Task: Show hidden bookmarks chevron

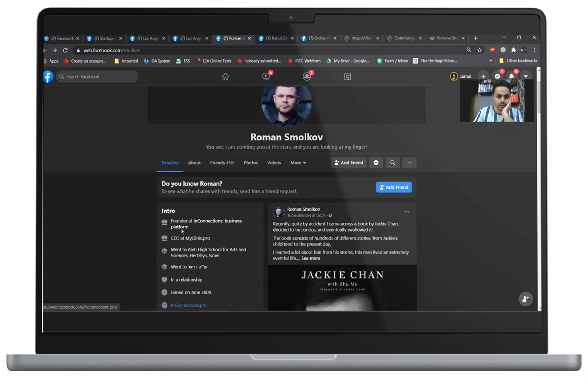Action: (491, 61)
